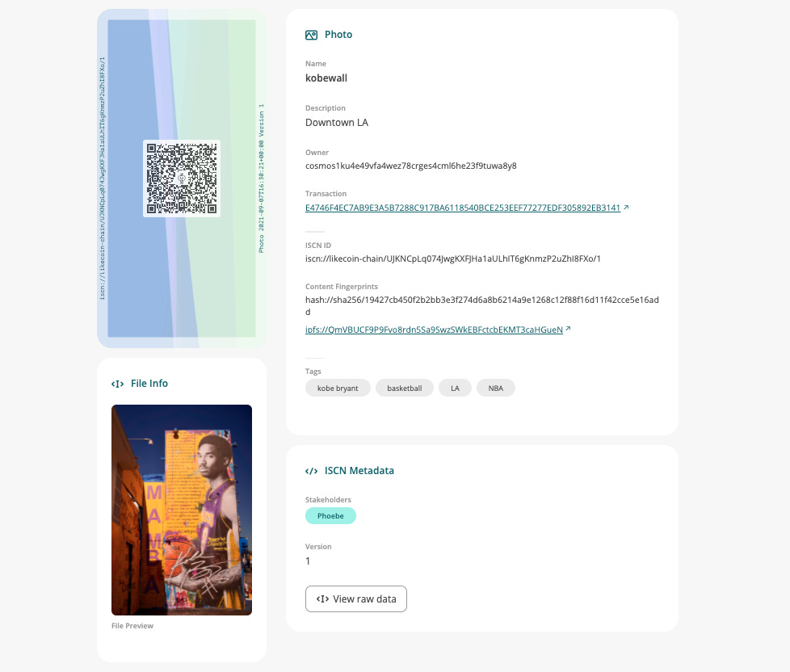Click the Phoebe stakeholder chip
Image resolution: width=790 pixels, height=672 pixels.
click(x=330, y=516)
